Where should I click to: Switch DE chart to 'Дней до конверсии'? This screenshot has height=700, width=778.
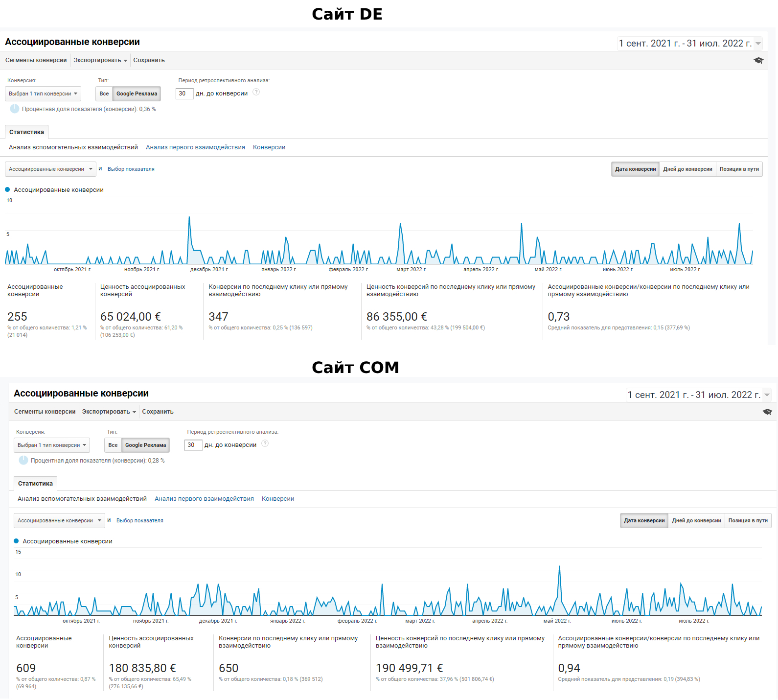[687, 169]
